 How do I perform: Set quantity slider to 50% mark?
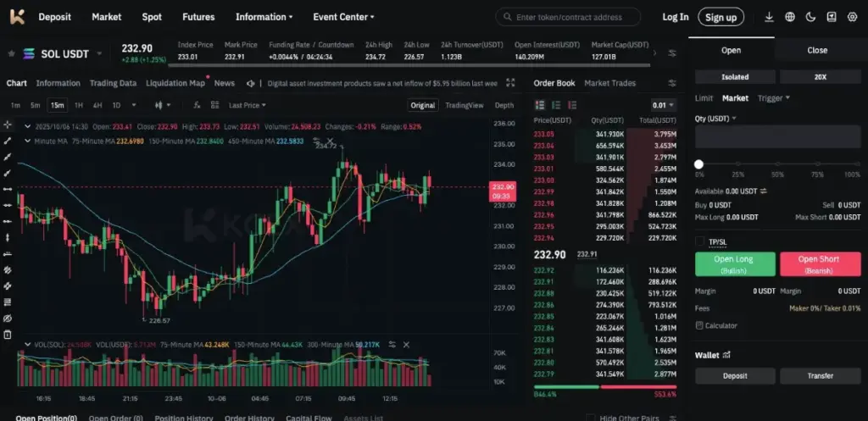pyautogui.click(x=778, y=164)
